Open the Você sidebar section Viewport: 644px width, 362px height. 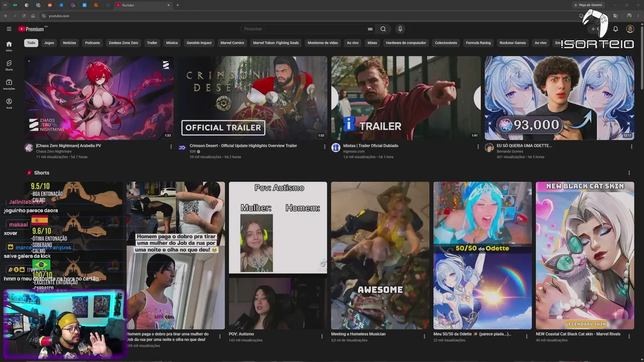coord(9,104)
